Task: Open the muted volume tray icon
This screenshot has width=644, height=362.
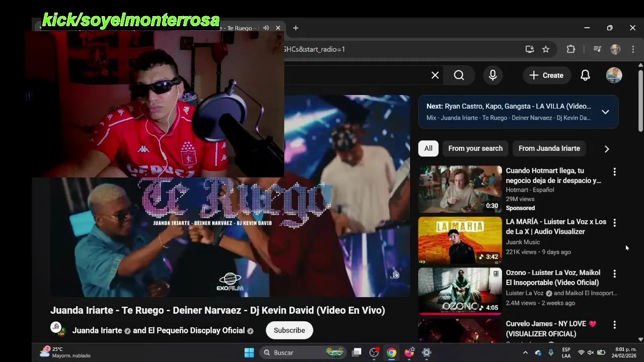Action: [x=591, y=352]
